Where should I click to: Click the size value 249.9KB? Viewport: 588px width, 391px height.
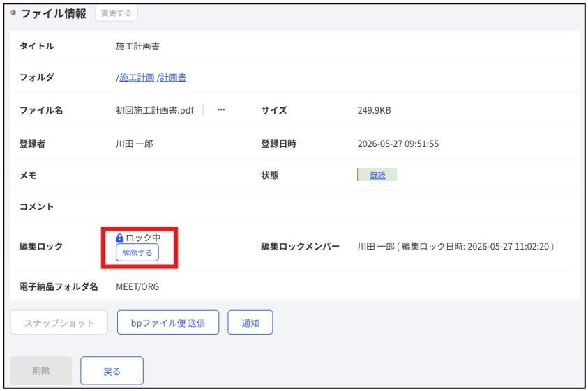click(x=375, y=110)
